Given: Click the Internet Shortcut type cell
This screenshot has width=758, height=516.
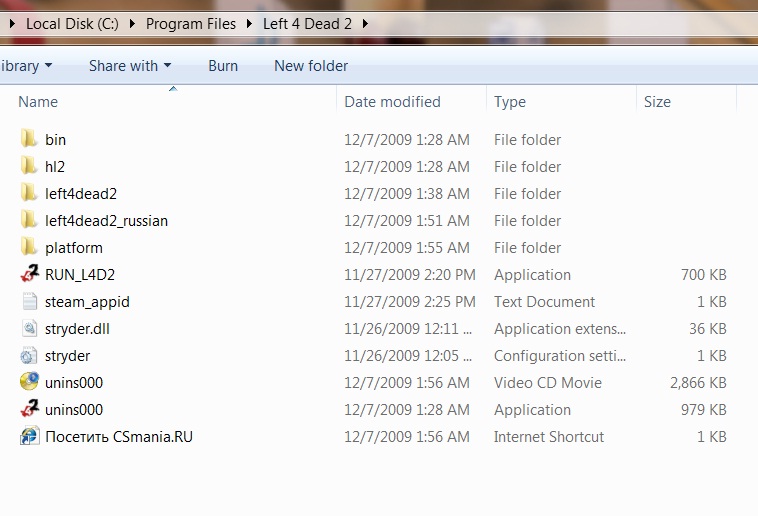Looking at the screenshot, I should click(x=549, y=437).
